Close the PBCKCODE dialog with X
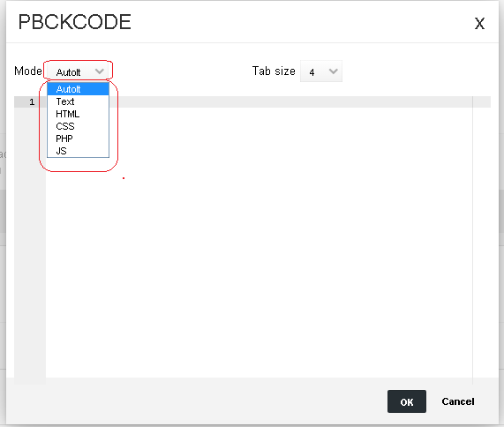 pos(479,24)
